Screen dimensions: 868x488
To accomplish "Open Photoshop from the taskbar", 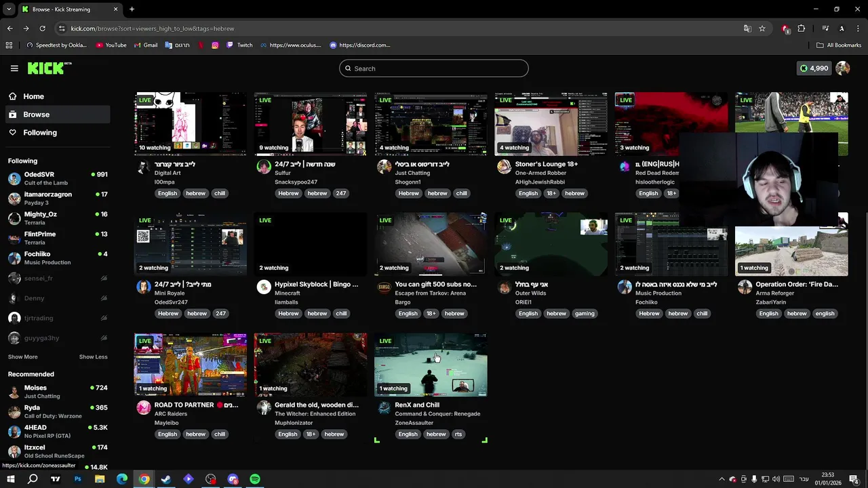I will [x=77, y=479].
